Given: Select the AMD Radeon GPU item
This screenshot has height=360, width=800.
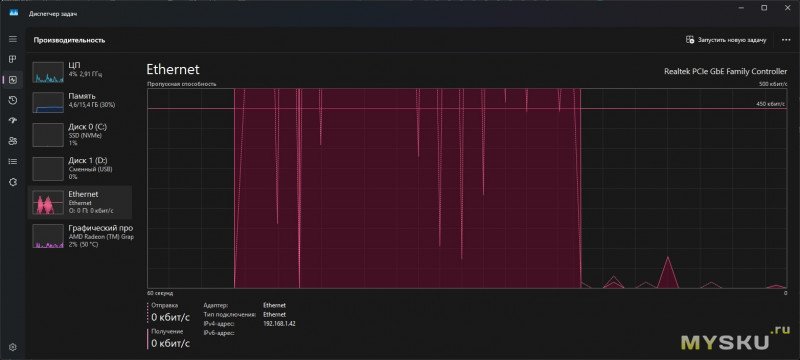Looking at the screenshot, I should (x=82, y=236).
